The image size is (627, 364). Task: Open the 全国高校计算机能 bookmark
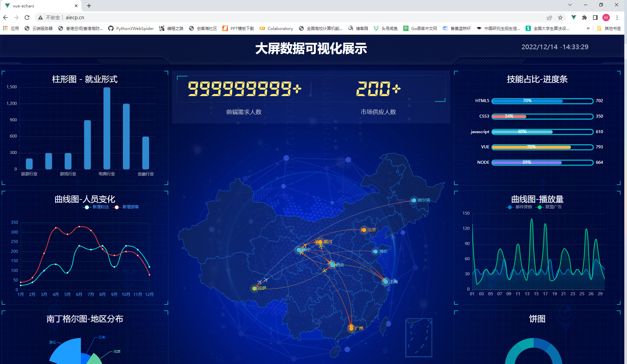pos(321,28)
